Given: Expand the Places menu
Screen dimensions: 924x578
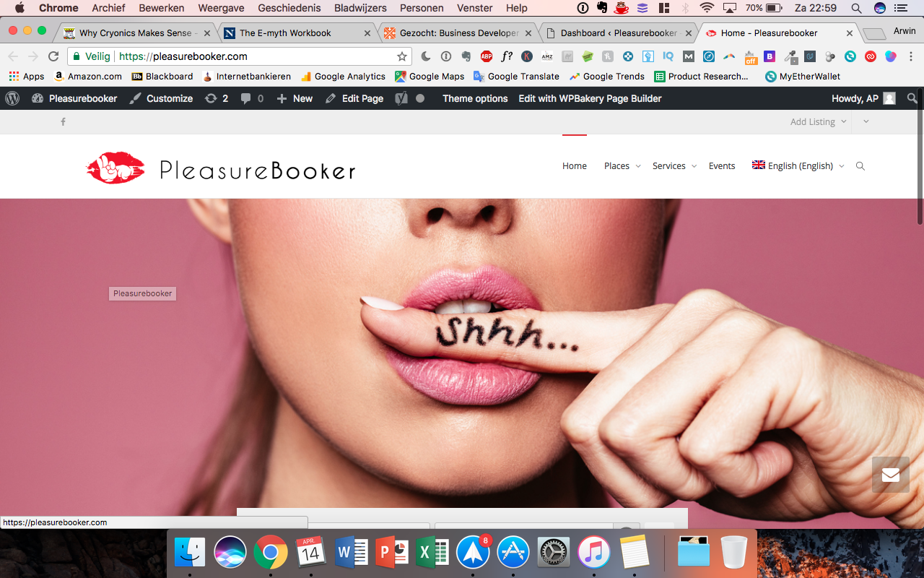Looking at the screenshot, I should pos(622,166).
